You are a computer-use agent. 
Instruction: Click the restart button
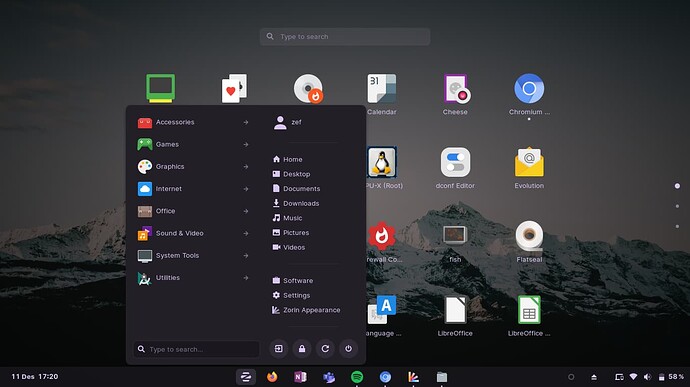tap(325, 349)
